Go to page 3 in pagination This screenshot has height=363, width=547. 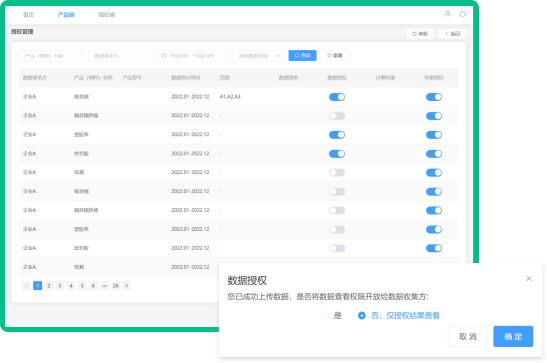point(60,286)
